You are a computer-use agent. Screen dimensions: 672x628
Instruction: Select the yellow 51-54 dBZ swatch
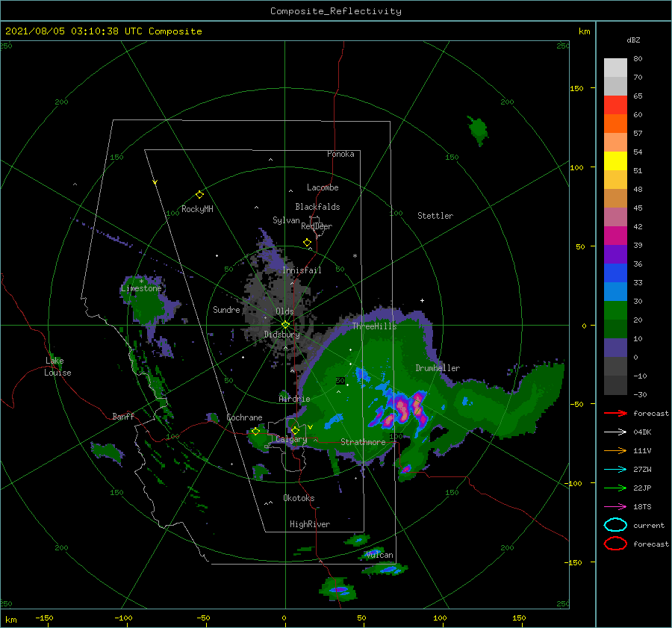615,161
